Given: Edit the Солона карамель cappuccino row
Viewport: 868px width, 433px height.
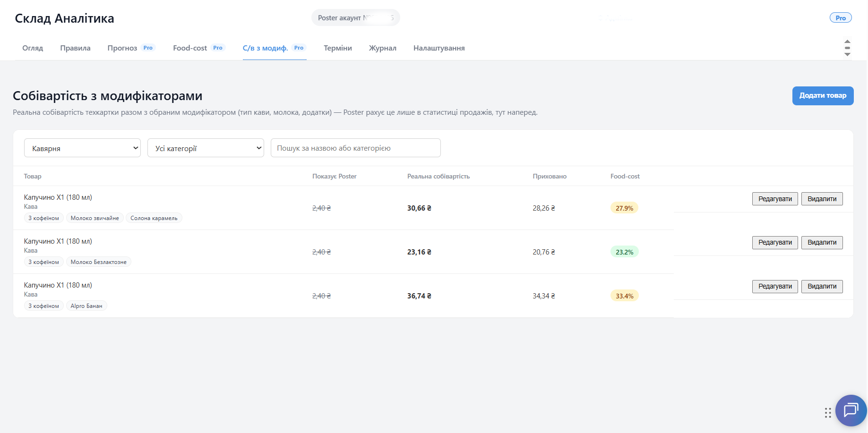Looking at the screenshot, I should [x=775, y=199].
